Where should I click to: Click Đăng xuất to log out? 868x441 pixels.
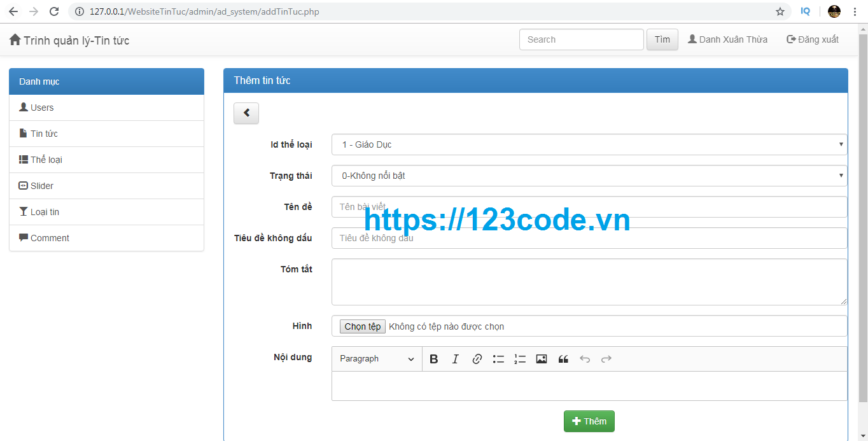813,39
